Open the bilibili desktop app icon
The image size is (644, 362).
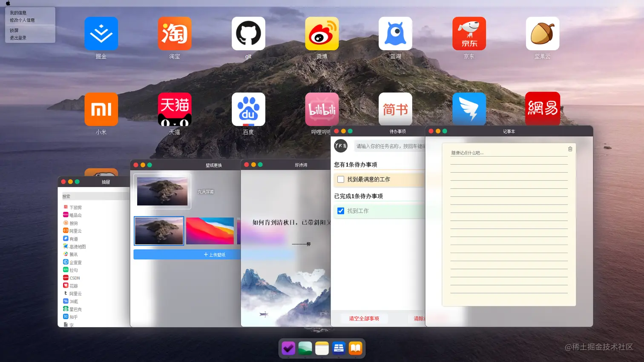[322, 109]
